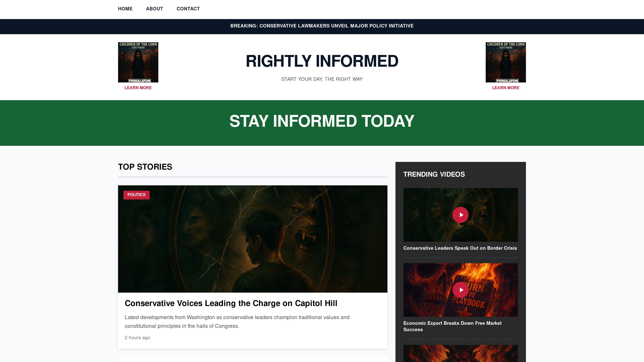Image resolution: width=644 pixels, height=362 pixels.
Task: Select CONTACT in the top navigation
Action: (x=188, y=9)
